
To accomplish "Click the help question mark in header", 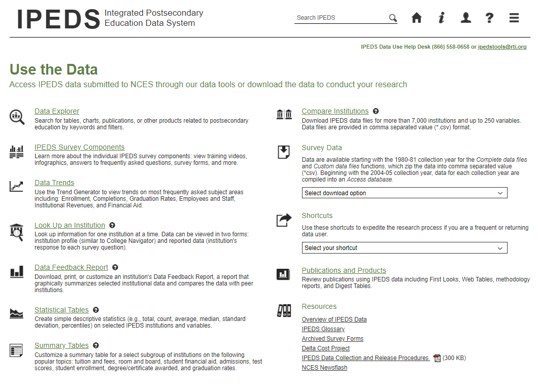I will [489, 18].
